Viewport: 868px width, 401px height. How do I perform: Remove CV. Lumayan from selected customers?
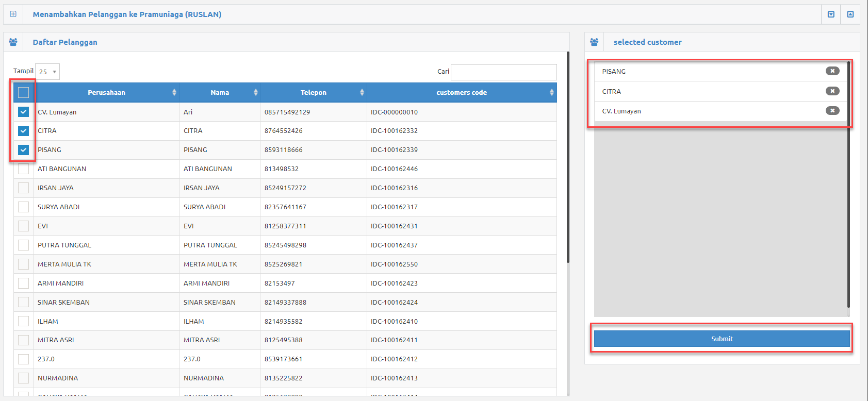(x=832, y=111)
